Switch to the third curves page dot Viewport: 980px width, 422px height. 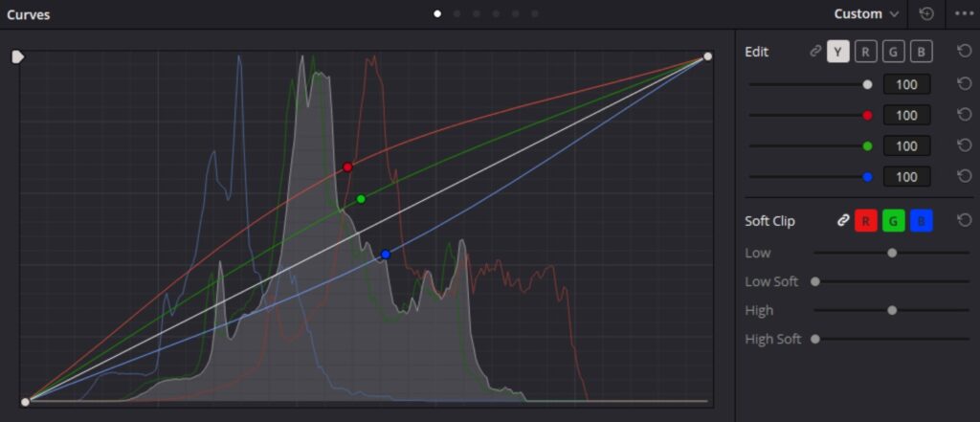477,13
